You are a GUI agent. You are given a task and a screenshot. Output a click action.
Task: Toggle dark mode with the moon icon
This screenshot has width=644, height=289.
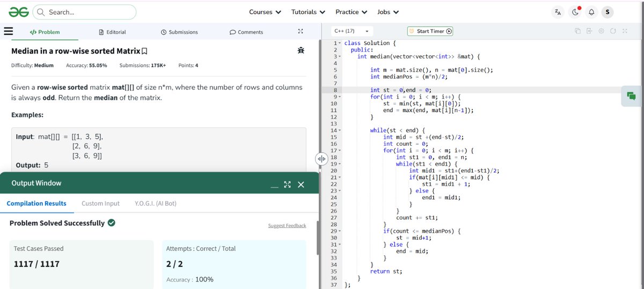click(x=575, y=12)
